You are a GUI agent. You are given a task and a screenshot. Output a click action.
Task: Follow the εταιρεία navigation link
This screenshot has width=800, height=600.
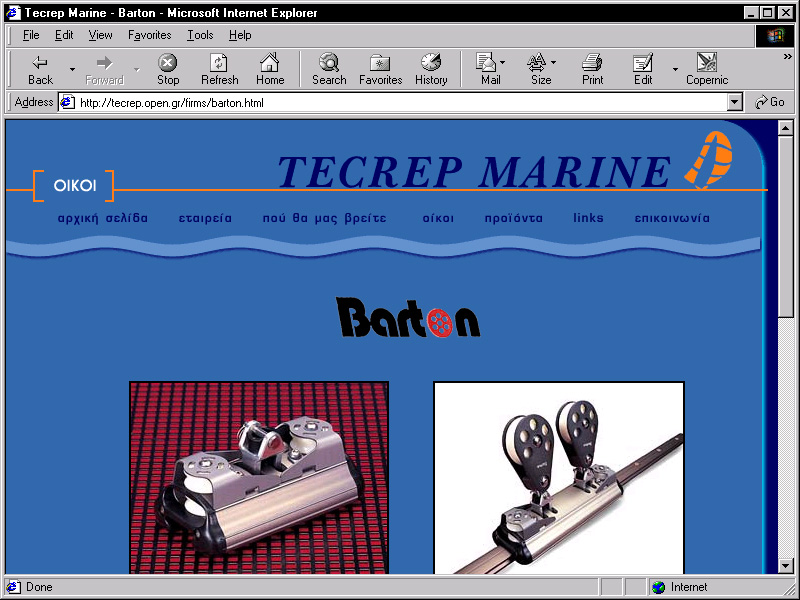[x=205, y=218]
